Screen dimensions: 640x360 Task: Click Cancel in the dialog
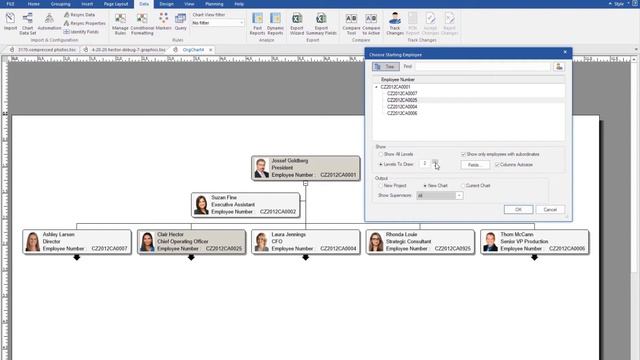click(x=550, y=209)
